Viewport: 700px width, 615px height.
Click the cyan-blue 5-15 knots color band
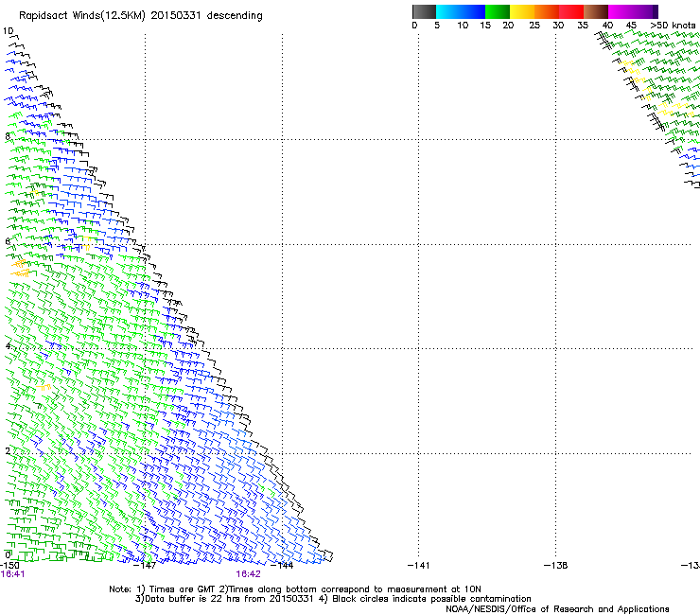coord(461,11)
